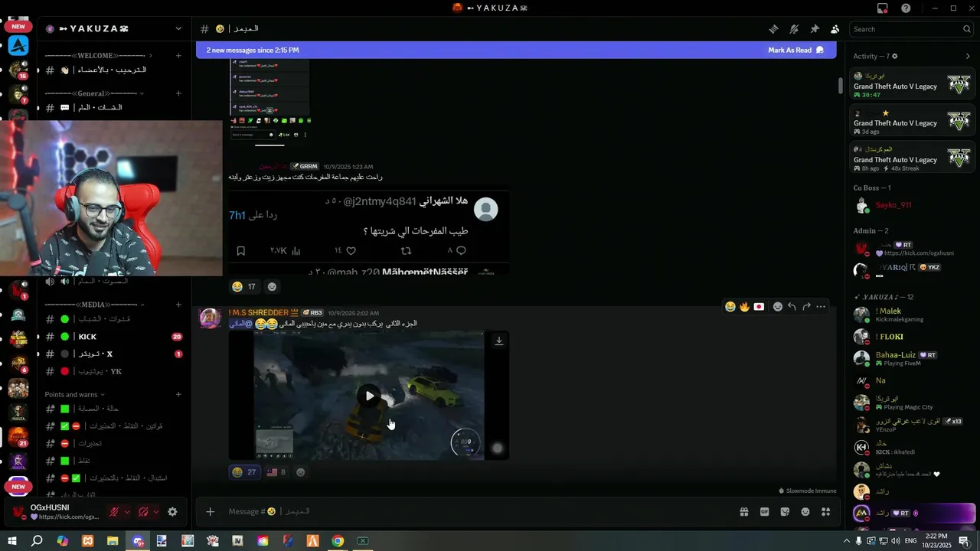Open first Grand Theft Auto V Legacy activity card

(913, 84)
